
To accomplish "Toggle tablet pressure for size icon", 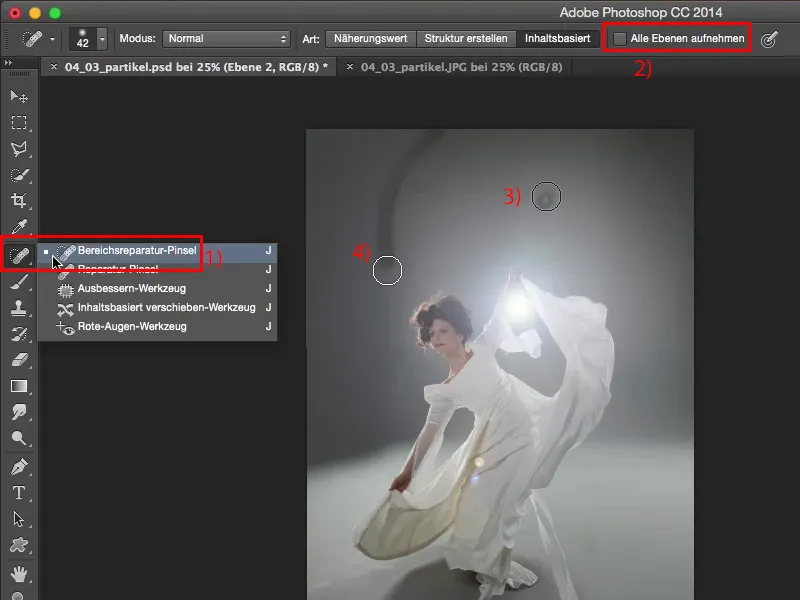I will (x=769, y=39).
